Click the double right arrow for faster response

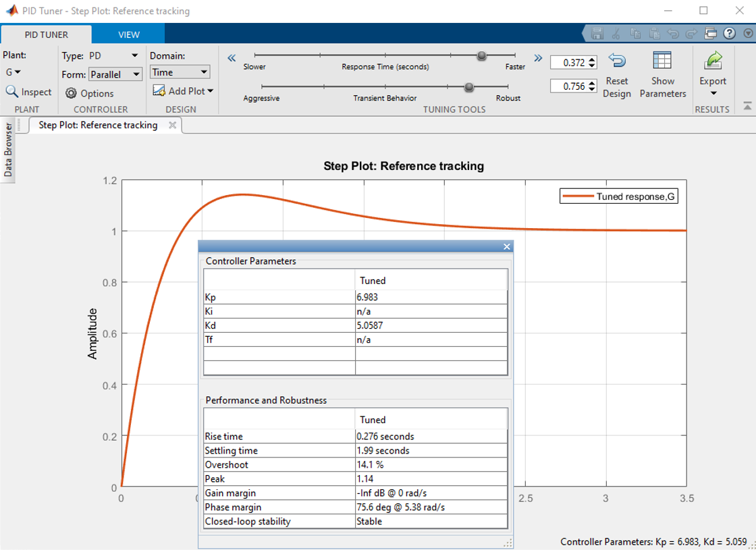coord(538,58)
